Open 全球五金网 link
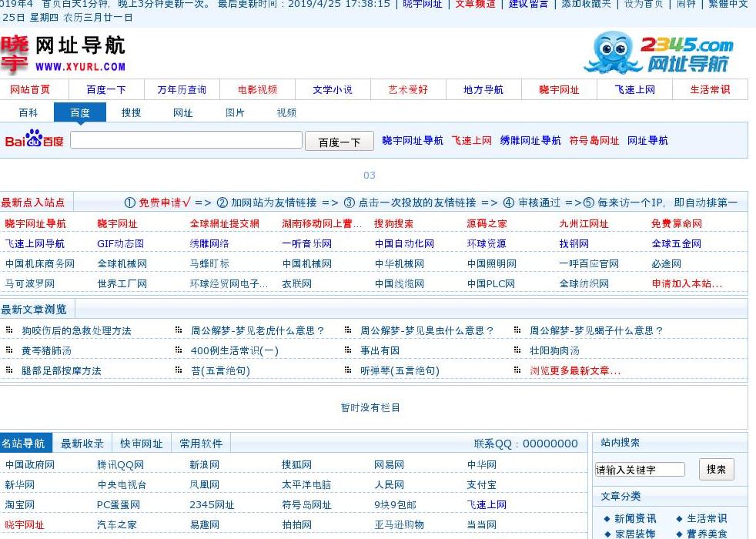The width and height of the screenshot is (756, 539). pyautogui.click(x=677, y=243)
